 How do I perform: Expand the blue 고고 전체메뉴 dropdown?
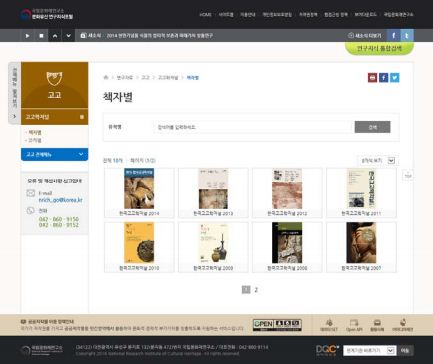coord(55,154)
